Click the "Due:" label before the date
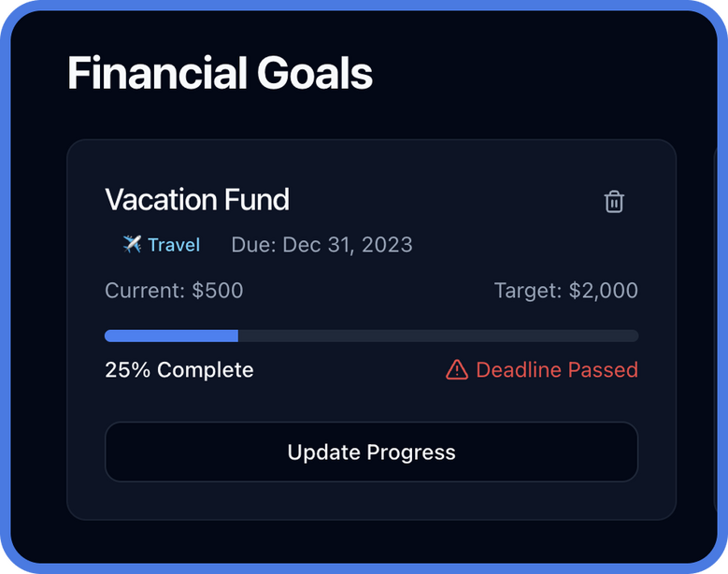The height and width of the screenshot is (574, 728). coord(253,245)
